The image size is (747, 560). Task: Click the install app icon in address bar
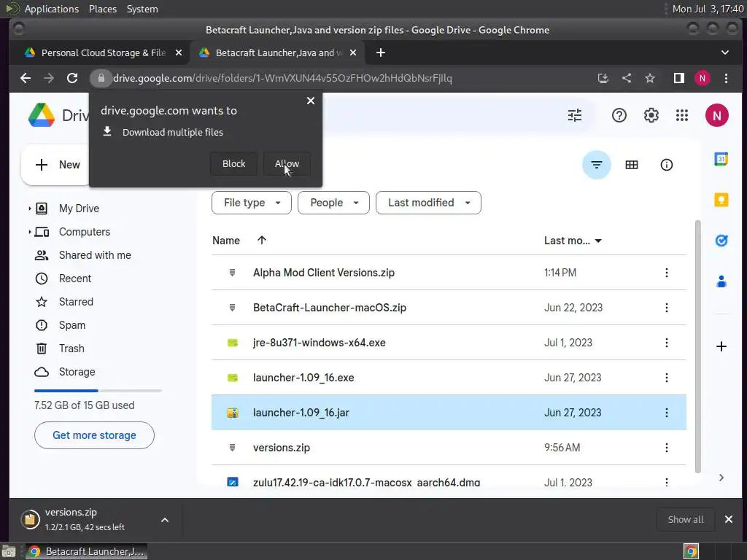603,78
